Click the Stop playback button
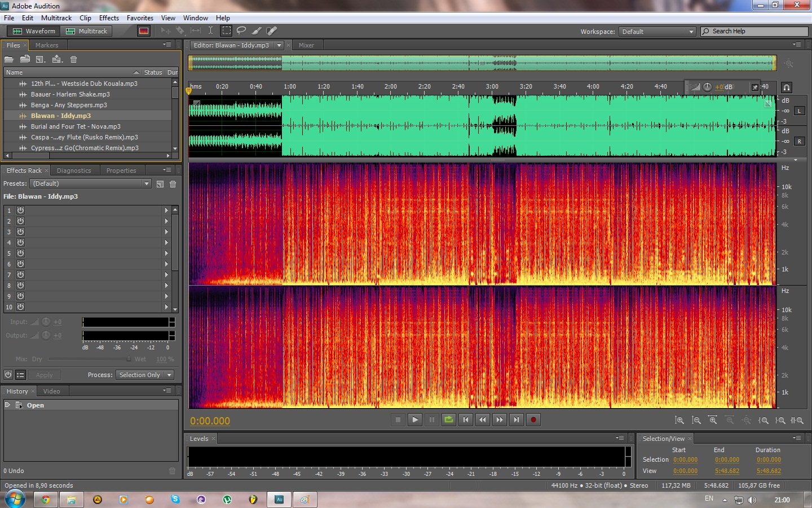The height and width of the screenshot is (508, 812). [x=398, y=420]
